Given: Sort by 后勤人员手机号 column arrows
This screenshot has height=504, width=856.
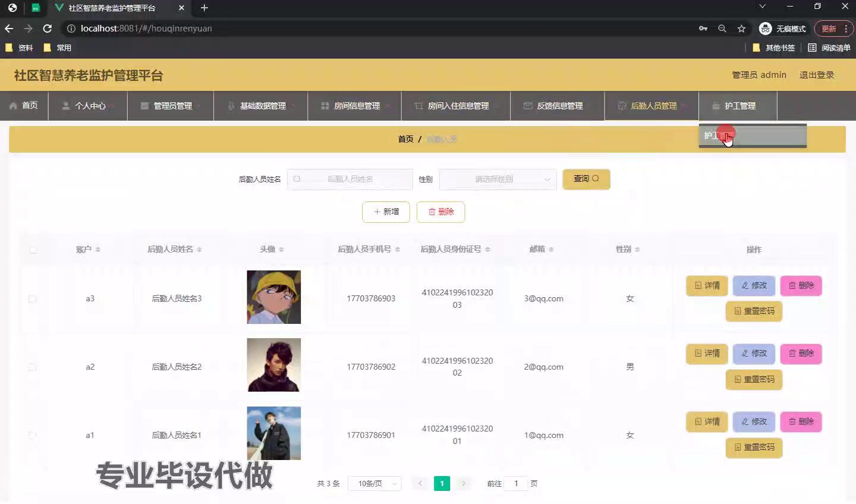Looking at the screenshot, I should [397, 250].
